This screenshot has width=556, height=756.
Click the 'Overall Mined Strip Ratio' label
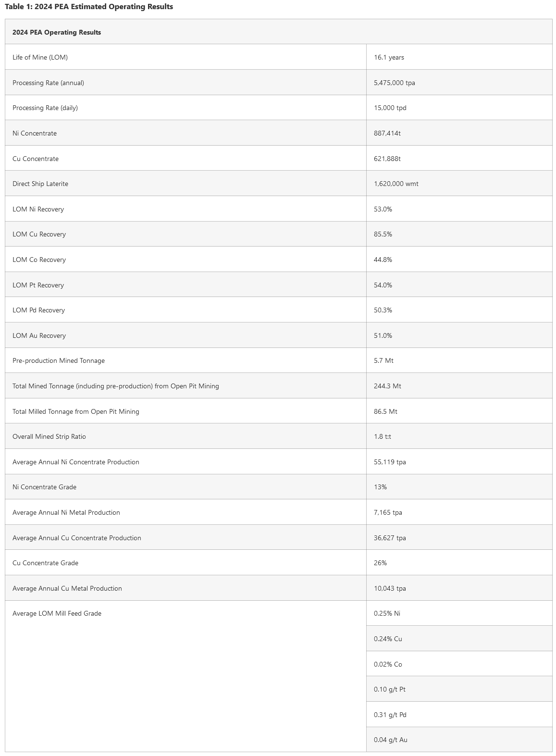pyautogui.click(x=49, y=436)
